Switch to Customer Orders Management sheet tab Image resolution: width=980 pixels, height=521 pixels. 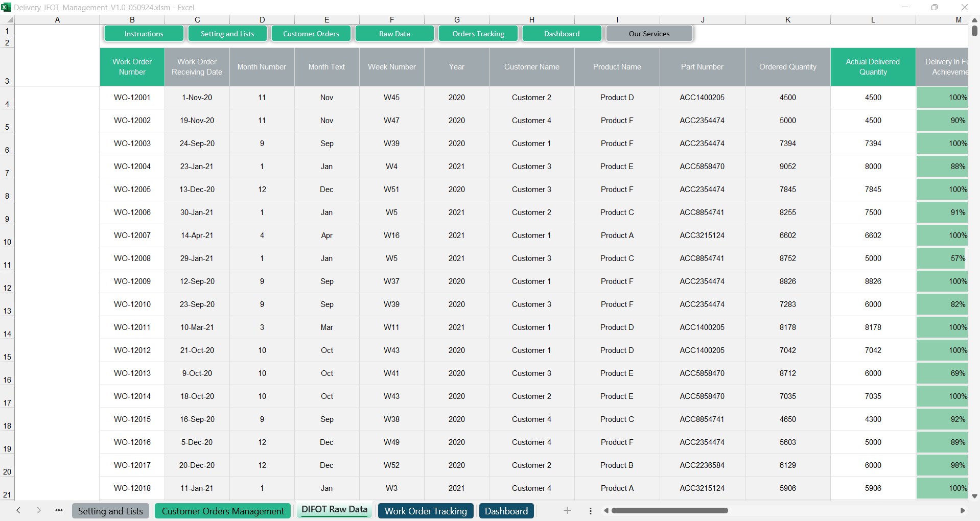(x=223, y=511)
